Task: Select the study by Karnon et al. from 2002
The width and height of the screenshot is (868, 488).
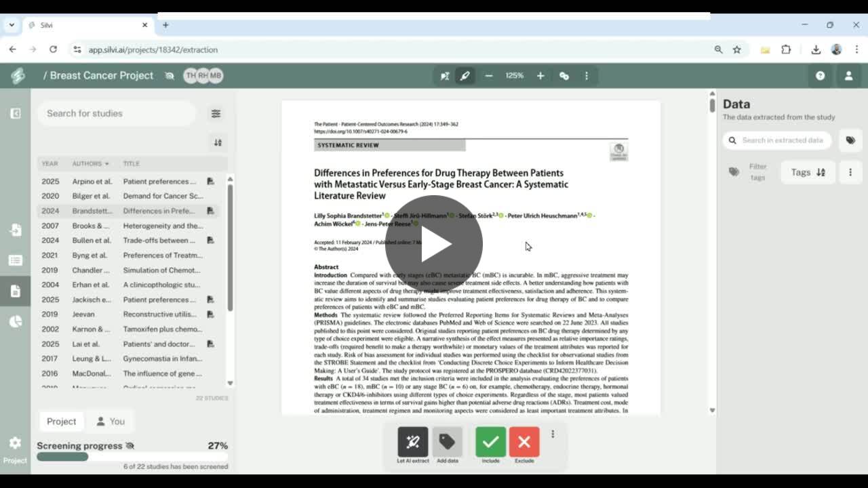Action: coord(132,329)
